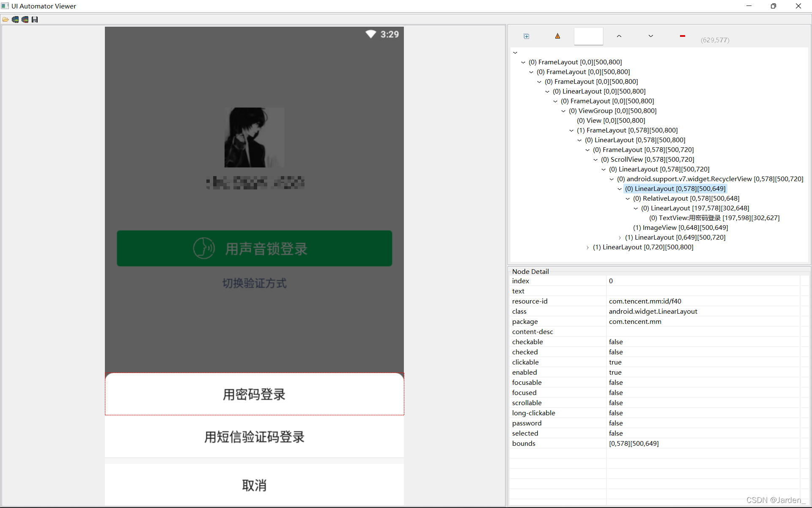Click the profile avatar image in screenshot

(254, 137)
